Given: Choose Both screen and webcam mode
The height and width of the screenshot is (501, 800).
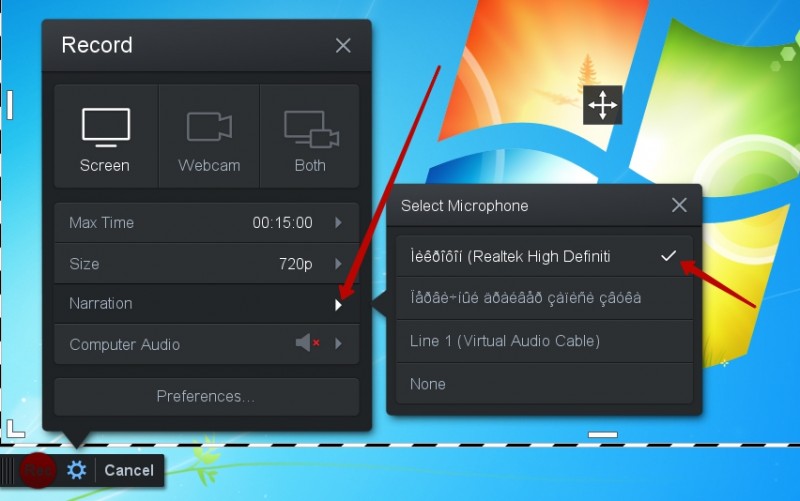Looking at the screenshot, I should pyautogui.click(x=310, y=136).
